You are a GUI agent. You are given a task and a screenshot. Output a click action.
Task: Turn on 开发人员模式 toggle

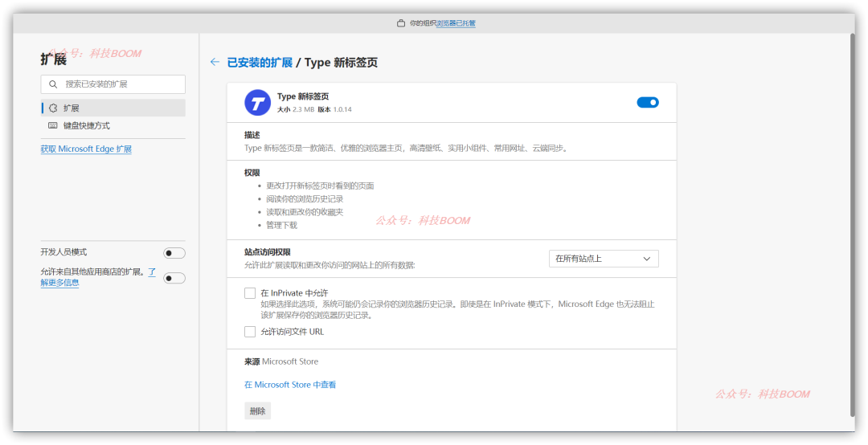tap(174, 253)
